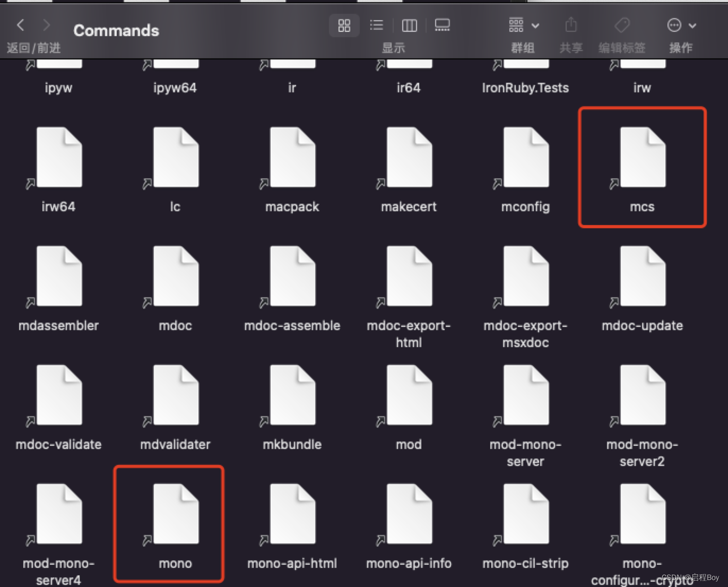
Task: Select the mono-api-info file icon
Action: tap(409, 514)
